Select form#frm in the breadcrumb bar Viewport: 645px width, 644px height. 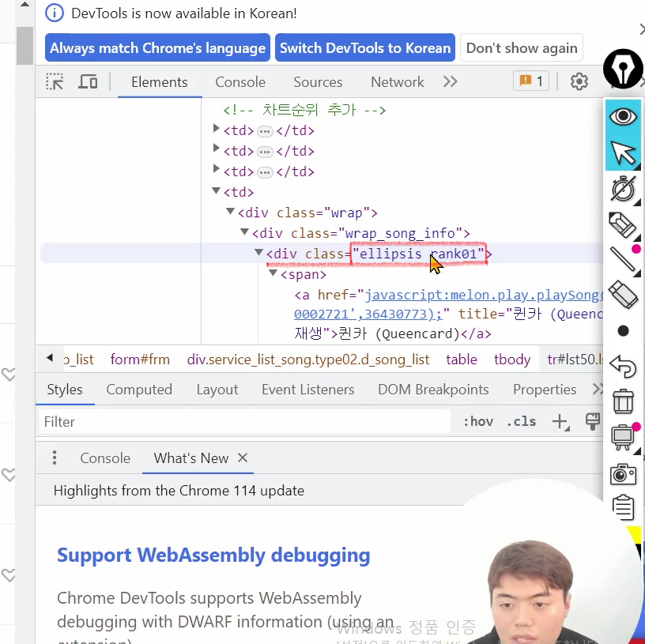140,360
